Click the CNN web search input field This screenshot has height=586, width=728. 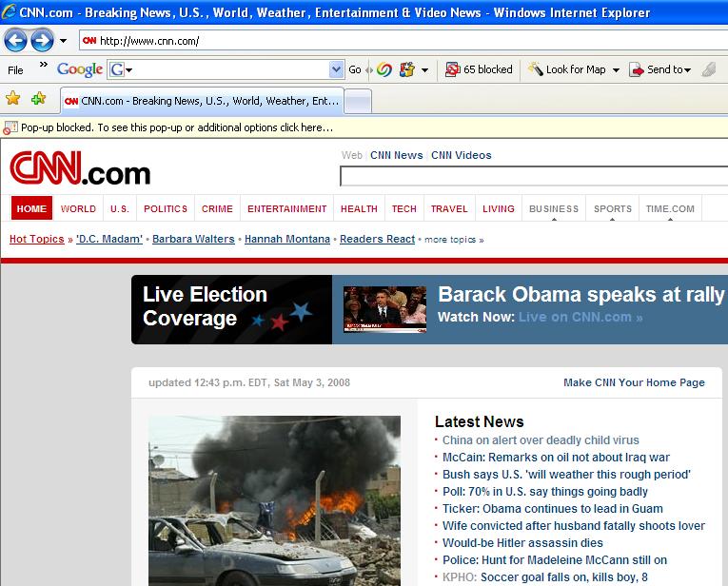pos(533,176)
